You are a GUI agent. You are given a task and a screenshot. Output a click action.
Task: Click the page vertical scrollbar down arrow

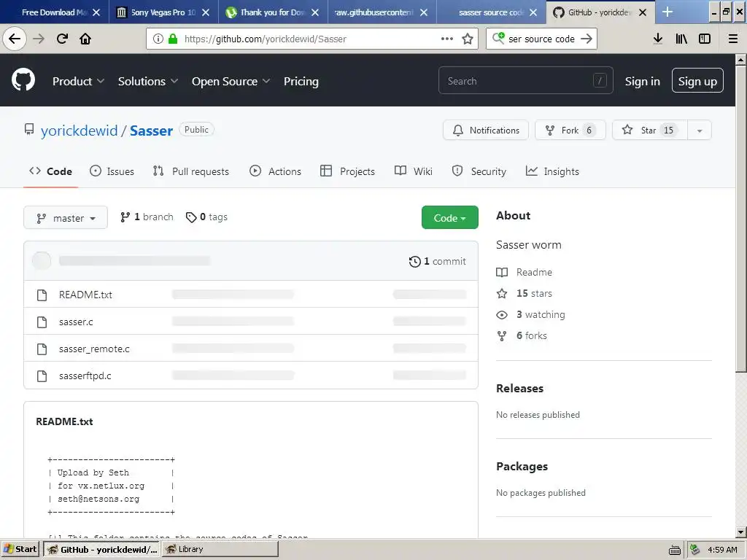coord(741,532)
